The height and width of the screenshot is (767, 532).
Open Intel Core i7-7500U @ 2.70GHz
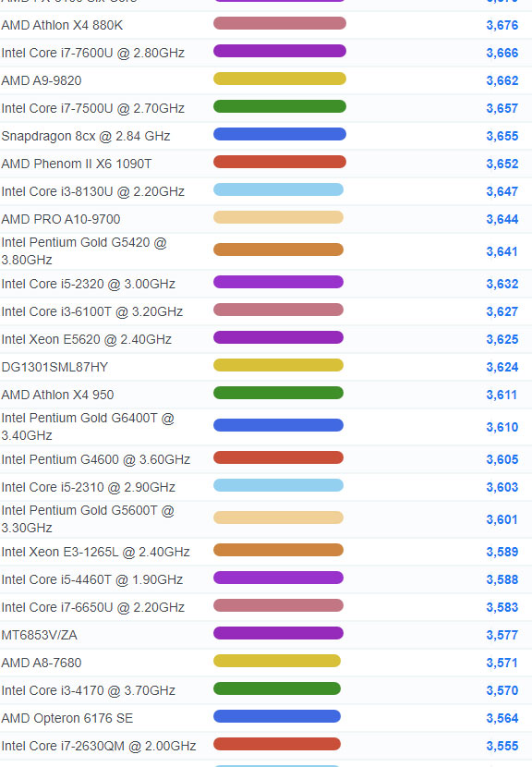pos(93,108)
